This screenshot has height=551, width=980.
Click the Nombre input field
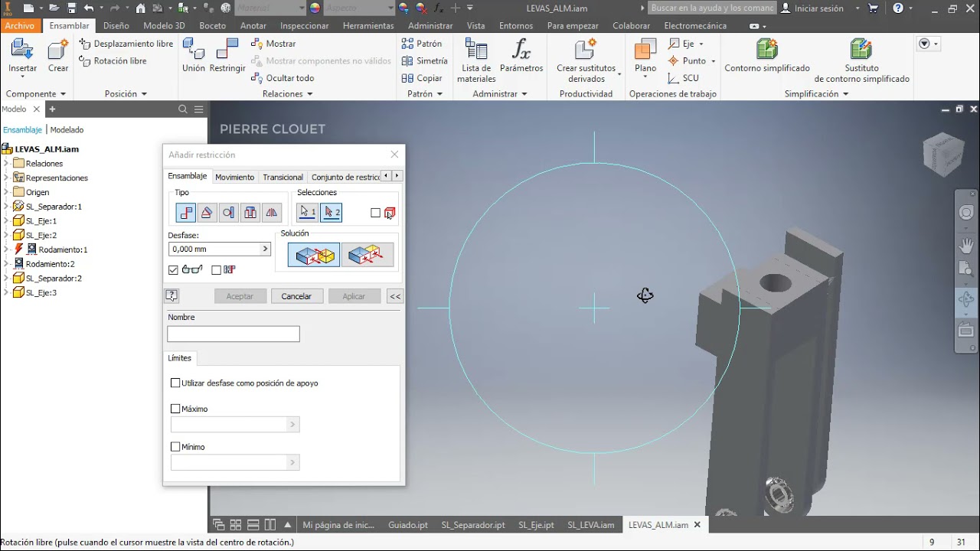tap(234, 334)
